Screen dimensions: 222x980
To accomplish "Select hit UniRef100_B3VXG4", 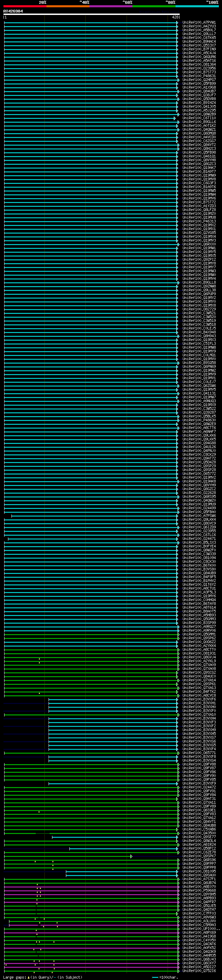I will point(199,761).
